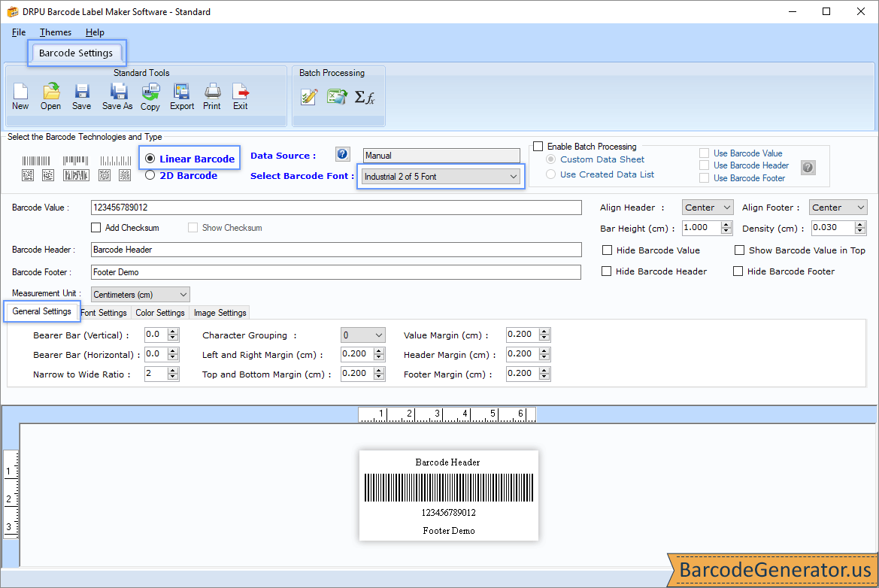The height and width of the screenshot is (588, 879).
Task: Click the Data Source help icon
Action: point(343,154)
